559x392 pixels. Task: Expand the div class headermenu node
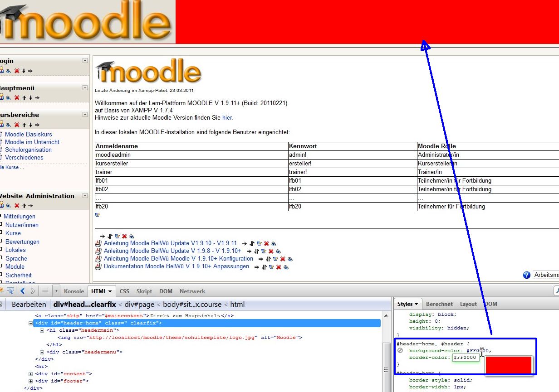click(42, 352)
